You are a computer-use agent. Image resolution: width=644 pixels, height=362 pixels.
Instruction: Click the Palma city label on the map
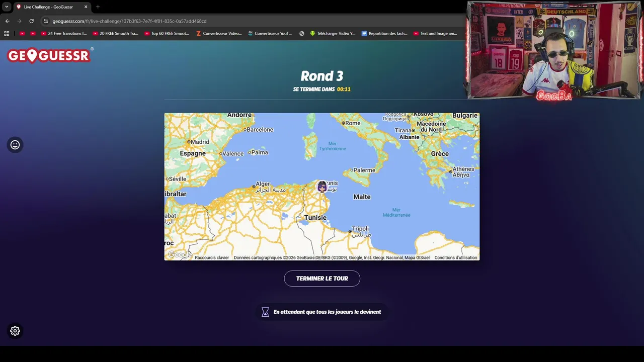click(x=260, y=152)
